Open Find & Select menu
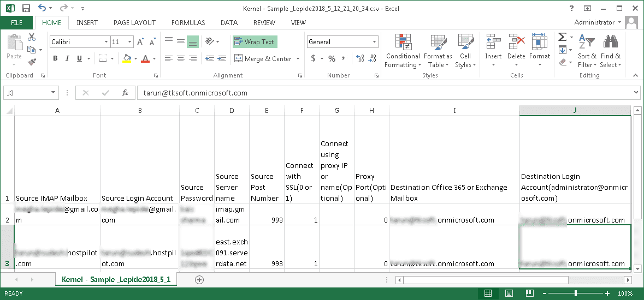This screenshot has height=300, width=644. 611,51
